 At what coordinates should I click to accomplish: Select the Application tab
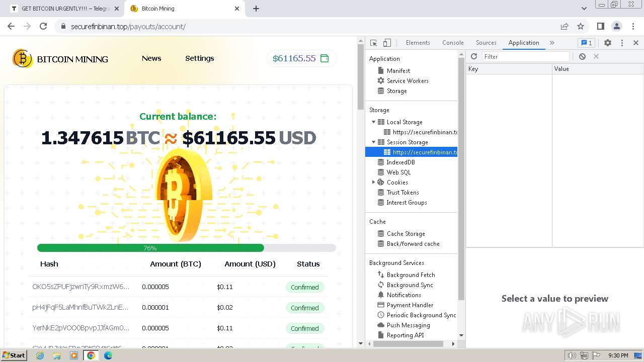coord(524,43)
